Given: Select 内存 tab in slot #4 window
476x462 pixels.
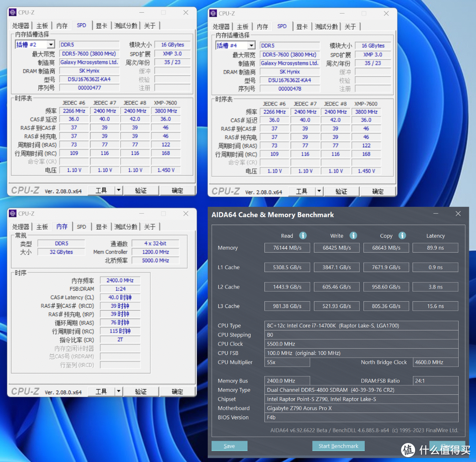Looking at the screenshot, I should click(x=262, y=27).
